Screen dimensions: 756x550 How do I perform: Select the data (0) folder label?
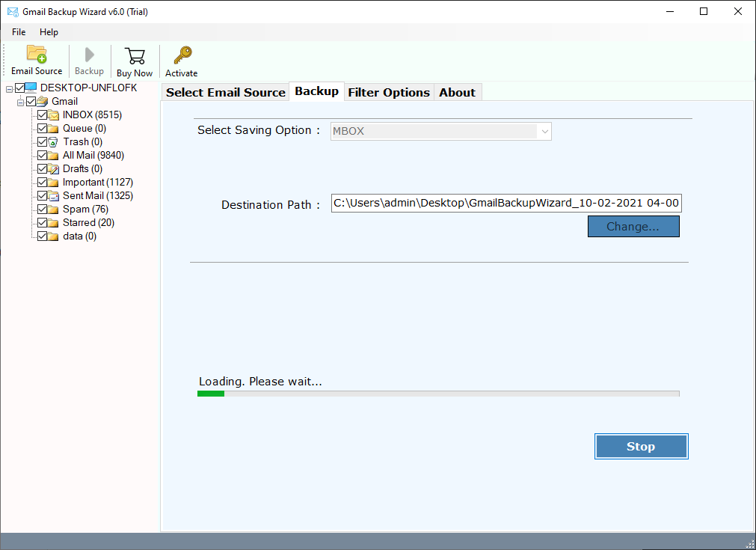pyautogui.click(x=79, y=236)
